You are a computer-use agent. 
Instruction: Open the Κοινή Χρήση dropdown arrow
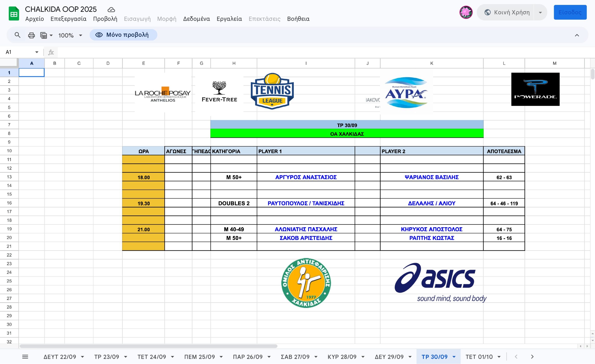[540, 12]
